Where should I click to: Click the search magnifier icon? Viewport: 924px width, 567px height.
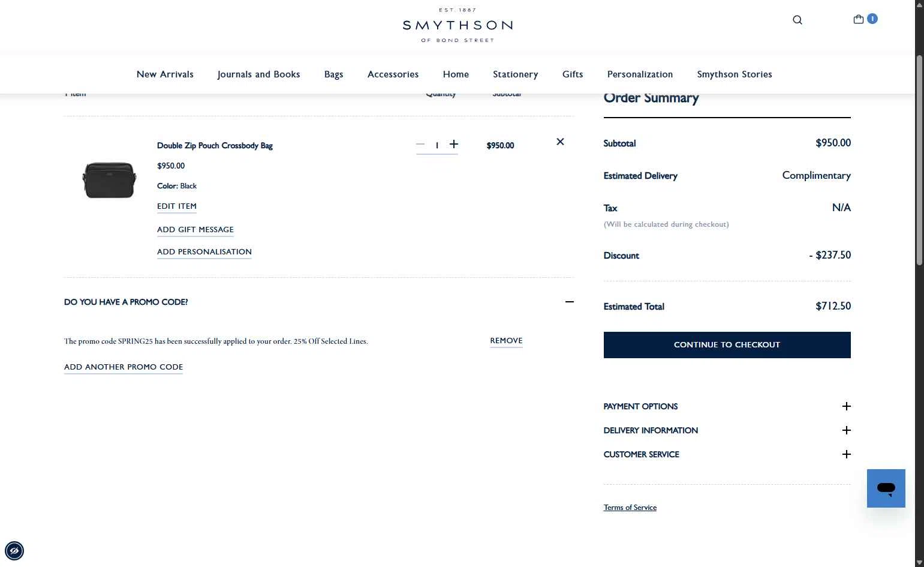[797, 20]
